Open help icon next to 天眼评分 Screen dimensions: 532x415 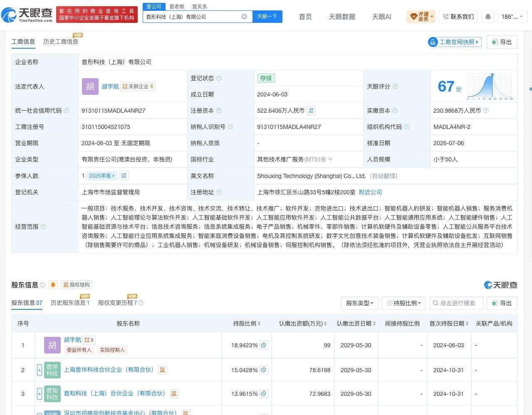395,86
